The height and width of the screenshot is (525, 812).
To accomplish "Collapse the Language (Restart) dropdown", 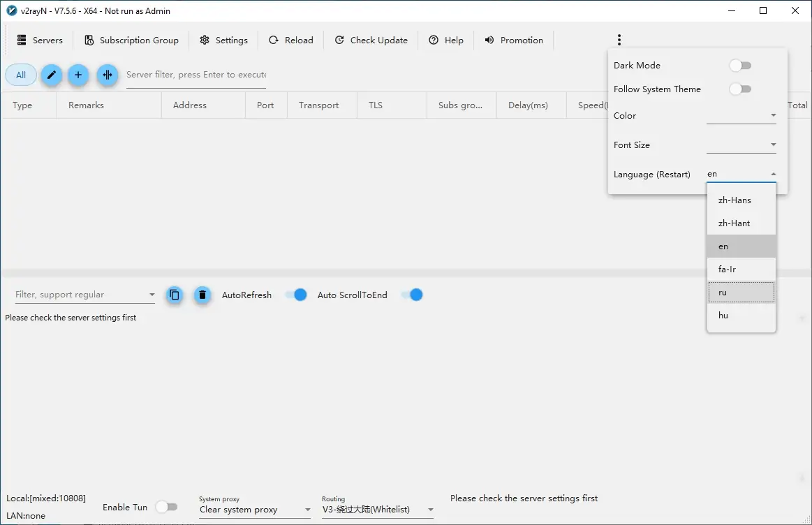I will point(741,174).
